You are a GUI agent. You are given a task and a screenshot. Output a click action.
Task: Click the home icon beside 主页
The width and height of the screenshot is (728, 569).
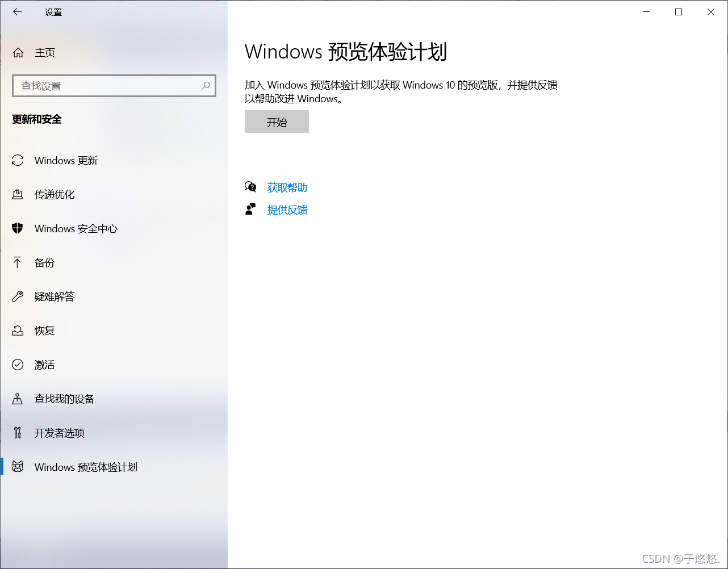coord(18,53)
